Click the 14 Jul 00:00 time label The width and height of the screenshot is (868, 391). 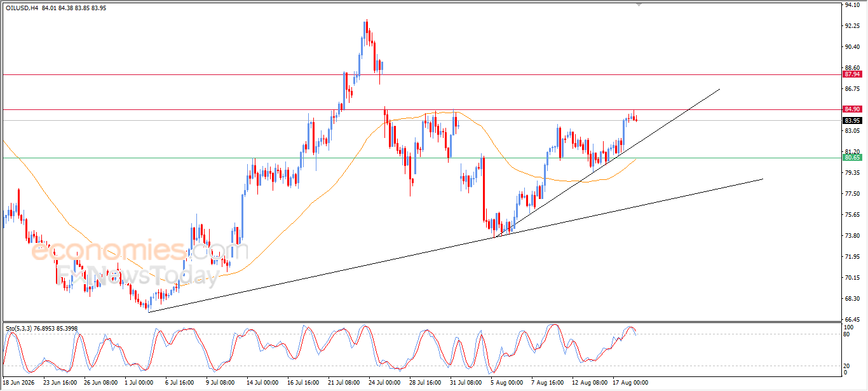click(263, 383)
